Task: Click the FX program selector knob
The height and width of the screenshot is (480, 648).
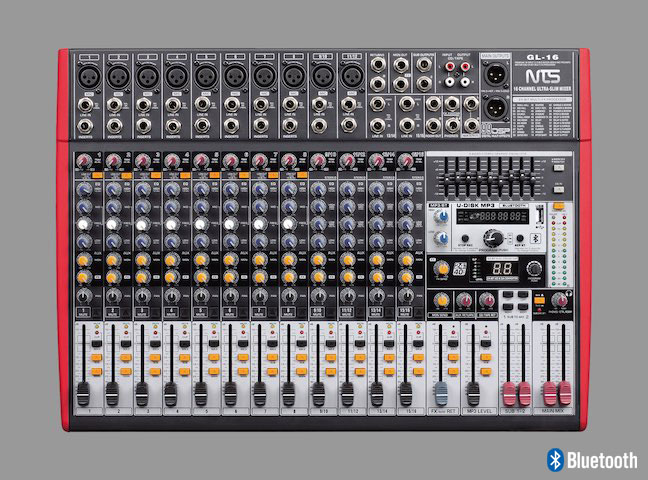Action: (534, 269)
